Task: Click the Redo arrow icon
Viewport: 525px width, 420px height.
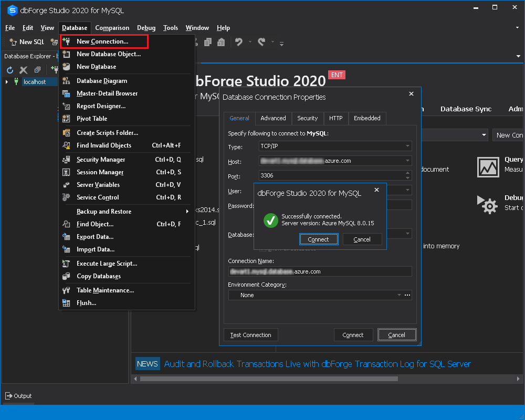Action: pos(261,42)
